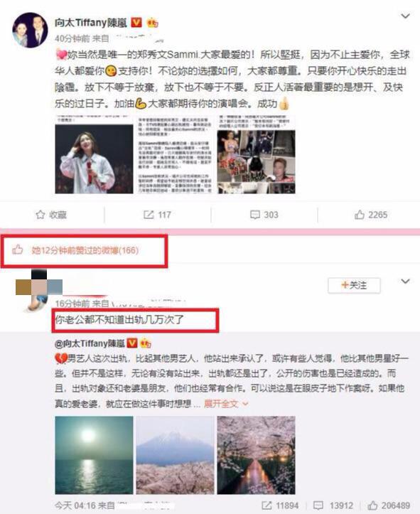Like the quoted post with 206489 likes

point(372,505)
